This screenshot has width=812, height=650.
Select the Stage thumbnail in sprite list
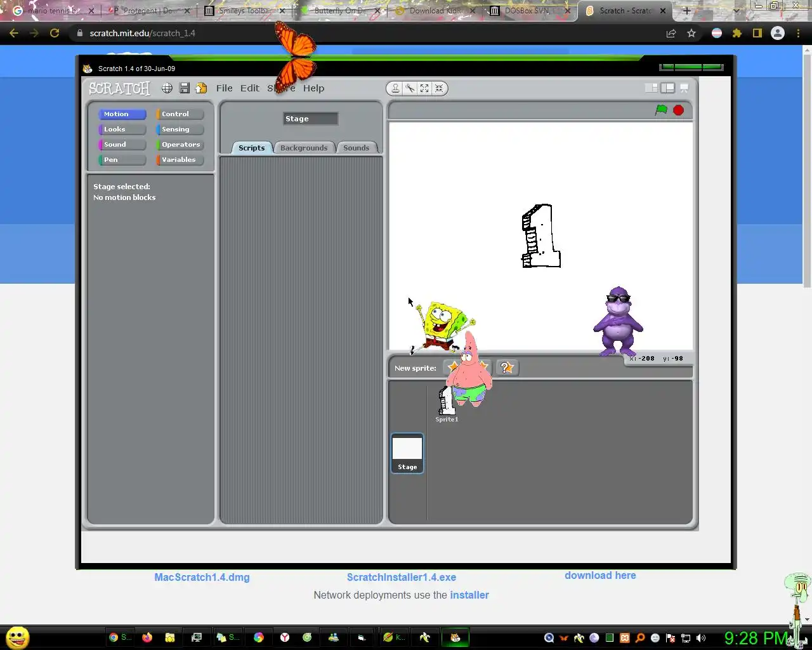[x=407, y=453]
